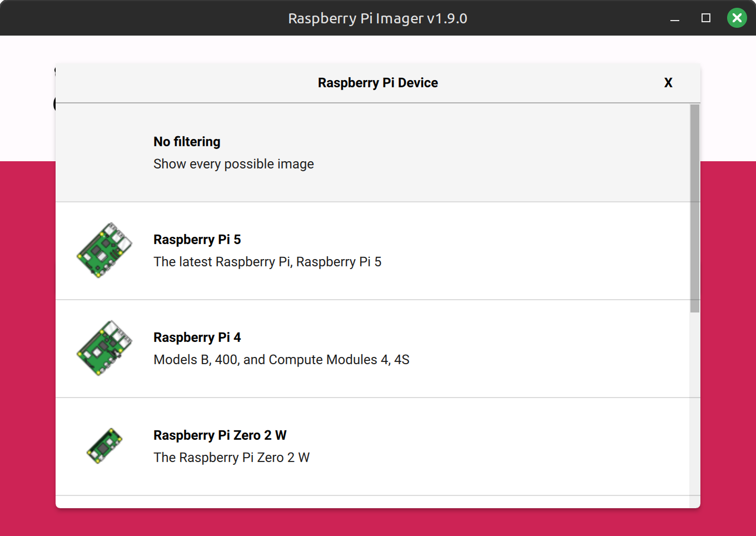
Task: Click the Raspberry Pi Zero 2 W board icon
Action: [x=105, y=446]
